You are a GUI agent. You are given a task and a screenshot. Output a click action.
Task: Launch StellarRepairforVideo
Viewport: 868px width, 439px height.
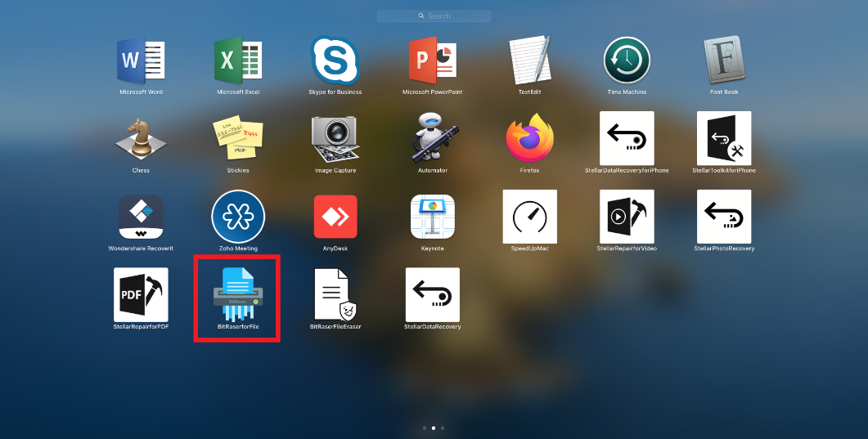627,217
